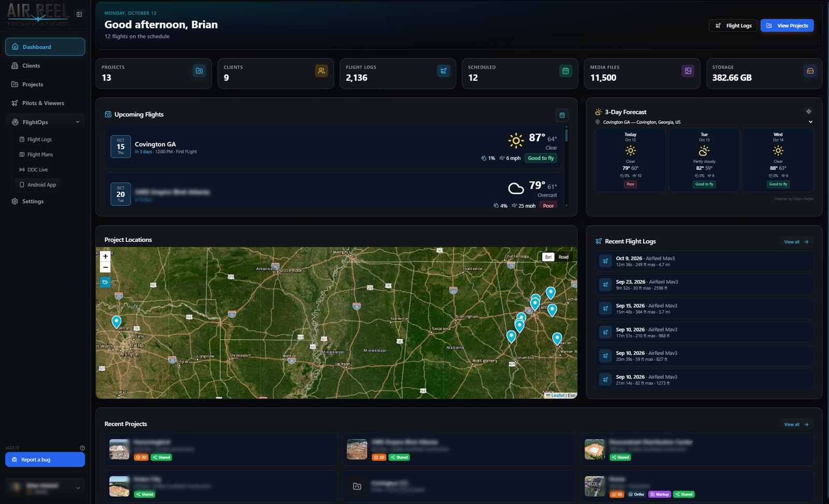Select the Tue Oct 13 forecast card
This screenshot has width=829, height=504.
pos(704,160)
